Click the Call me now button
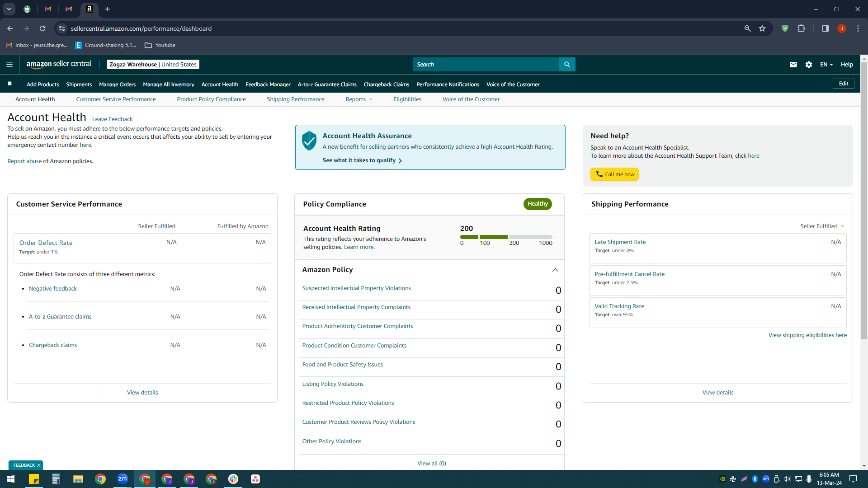The image size is (868, 488). (614, 174)
